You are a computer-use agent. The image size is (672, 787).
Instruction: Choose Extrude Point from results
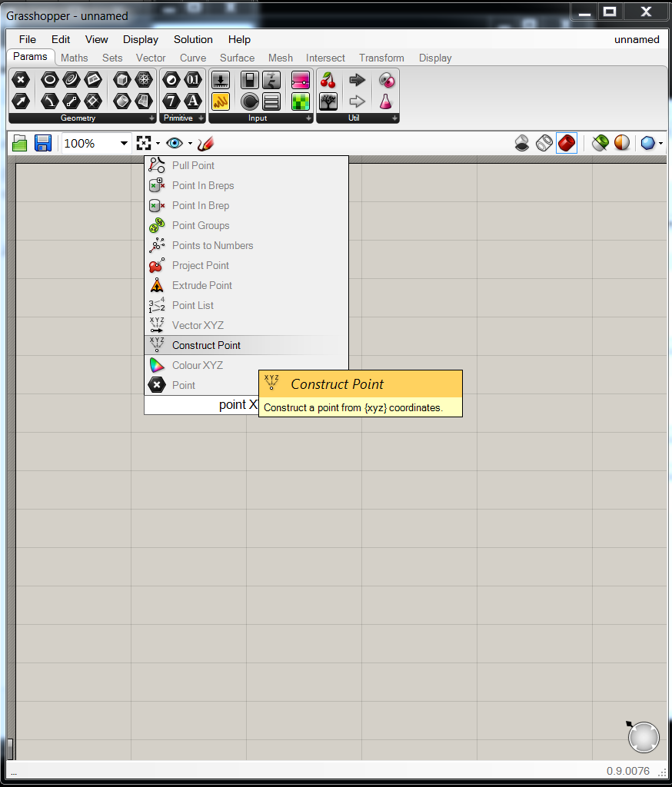point(246,285)
